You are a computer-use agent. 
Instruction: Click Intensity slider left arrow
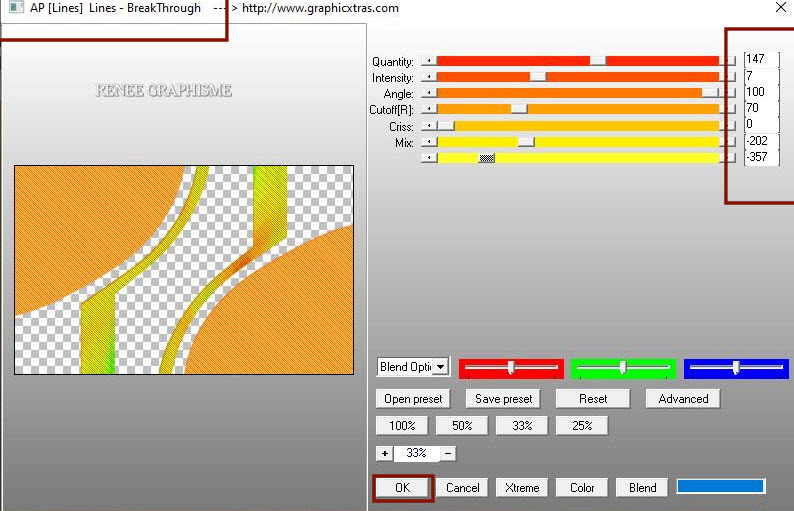(429, 77)
